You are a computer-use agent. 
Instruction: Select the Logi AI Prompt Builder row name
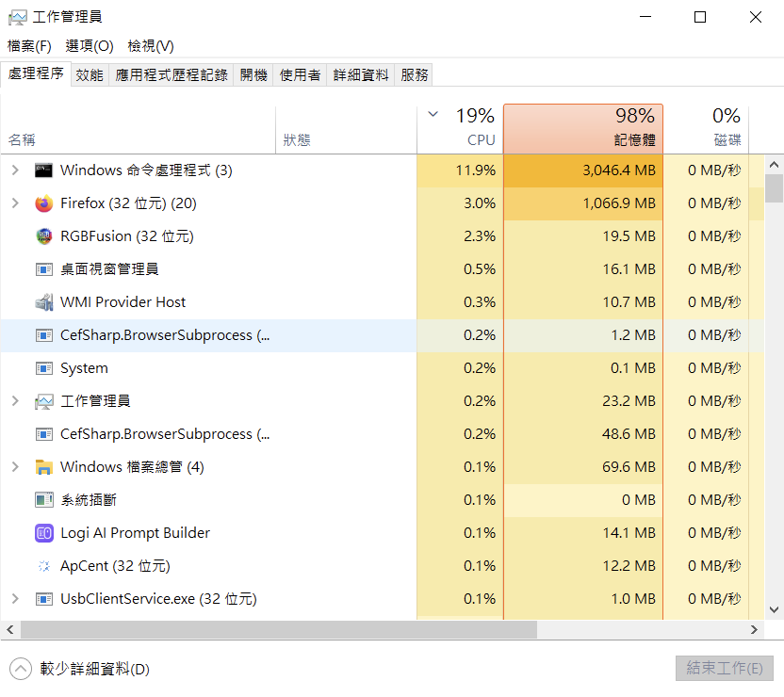coord(135,533)
